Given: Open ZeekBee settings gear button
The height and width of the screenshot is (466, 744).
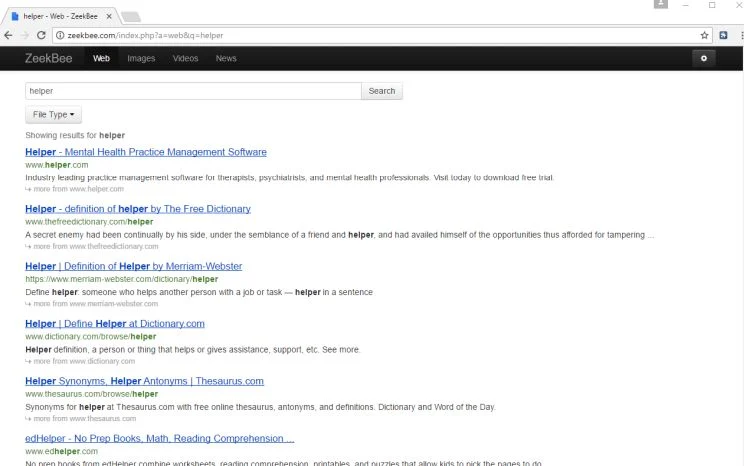Looking at the screenshot, I should pyautogui.click(x=704, y=58).
